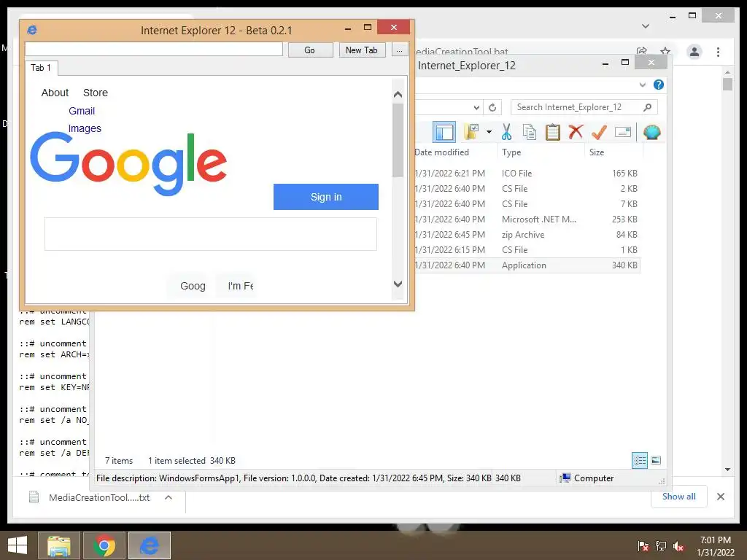Screen dimensions: 747x560
Task: Open the Gmail link
Action: [82, 111]
